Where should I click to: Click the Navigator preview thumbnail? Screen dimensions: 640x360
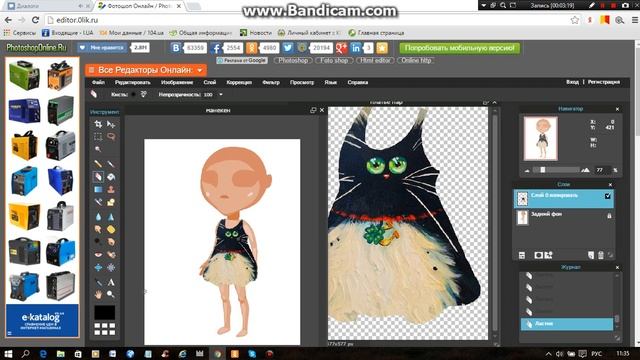(541, 138)
